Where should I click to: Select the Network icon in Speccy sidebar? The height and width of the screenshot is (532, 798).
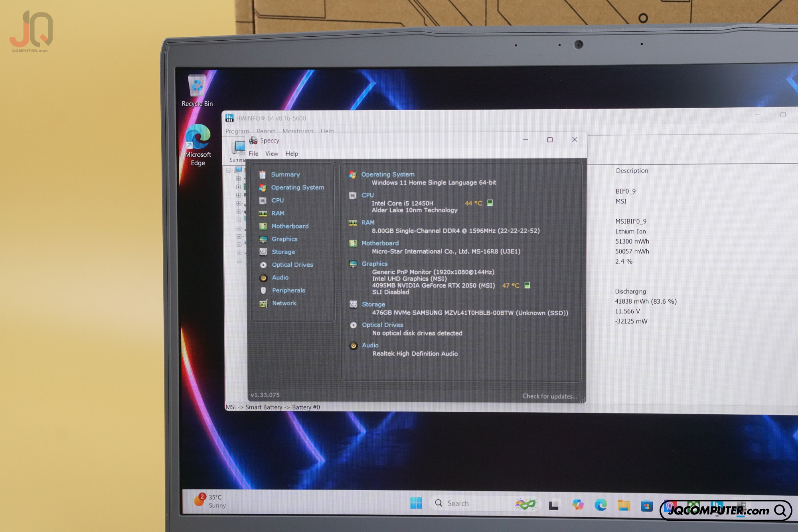point(263,304)
